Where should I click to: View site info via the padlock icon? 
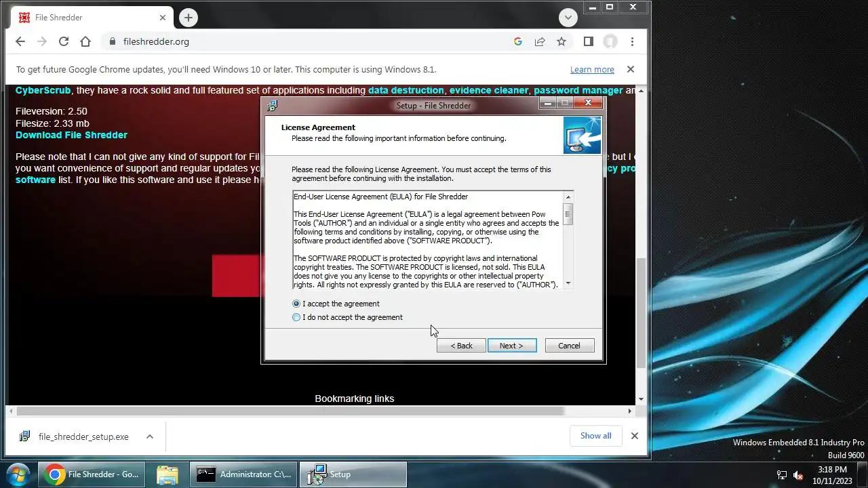113,41
